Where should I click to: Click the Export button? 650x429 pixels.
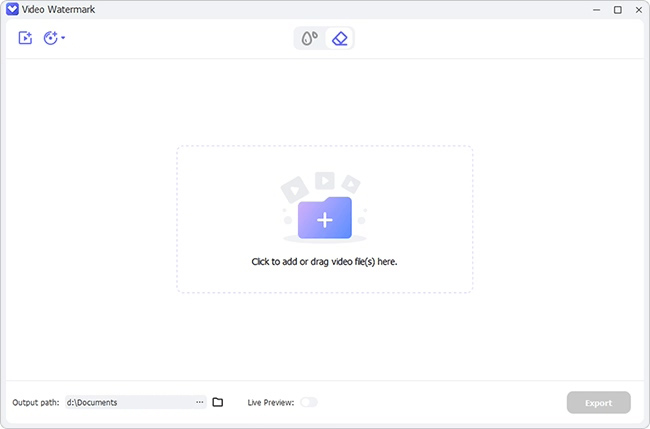(x=599, y=402)
